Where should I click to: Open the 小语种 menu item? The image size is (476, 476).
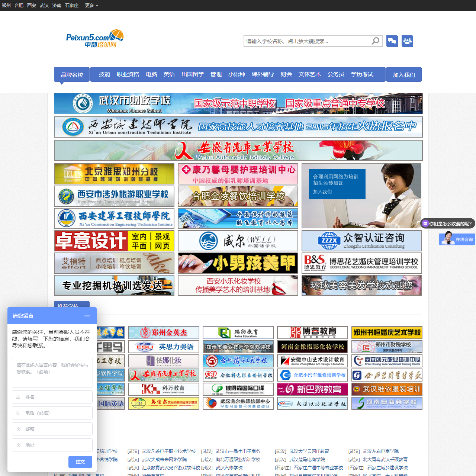point(237,74)
